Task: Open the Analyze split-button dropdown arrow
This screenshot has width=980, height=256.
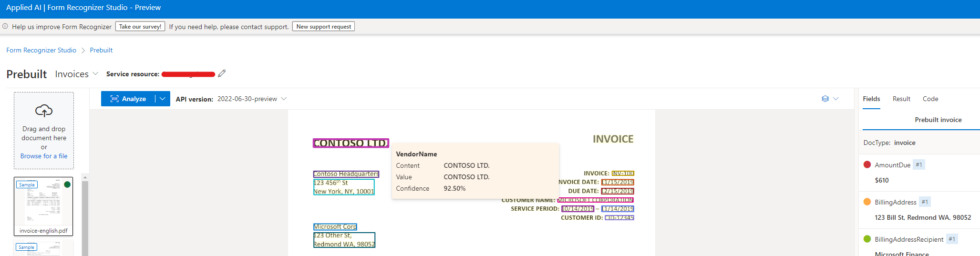Action: coord(163,99)
